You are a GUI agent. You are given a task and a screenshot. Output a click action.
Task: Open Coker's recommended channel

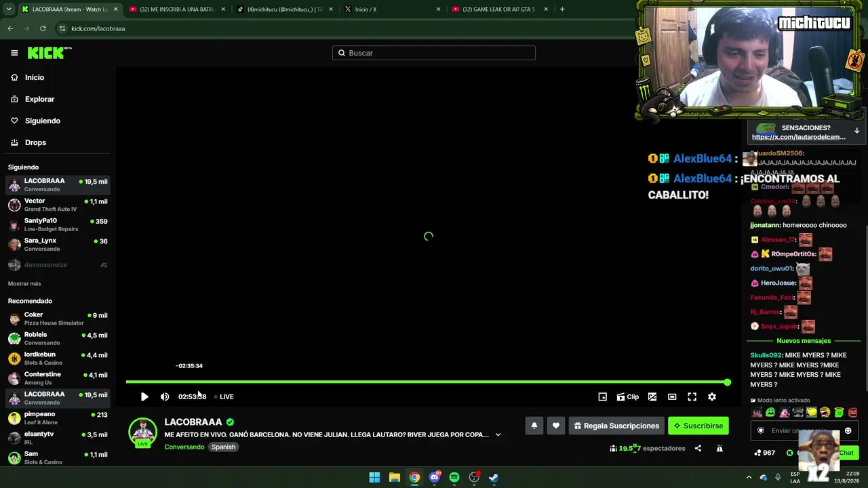coord(58,319)
